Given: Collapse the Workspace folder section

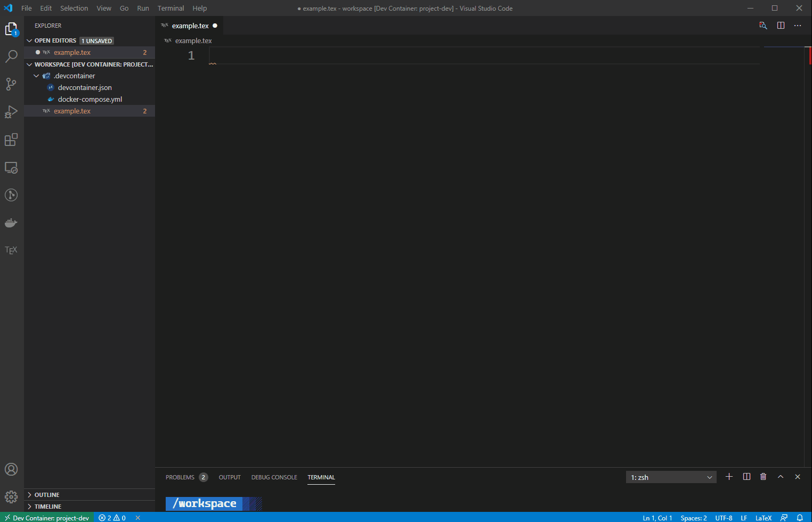Looking at the screenshot, I should tap(29, 64).
